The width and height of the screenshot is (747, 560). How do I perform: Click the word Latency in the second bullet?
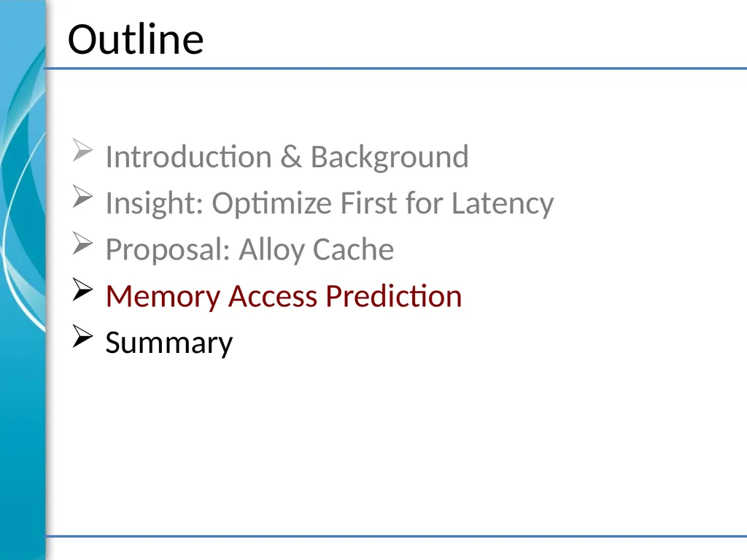tap(503, 203)
